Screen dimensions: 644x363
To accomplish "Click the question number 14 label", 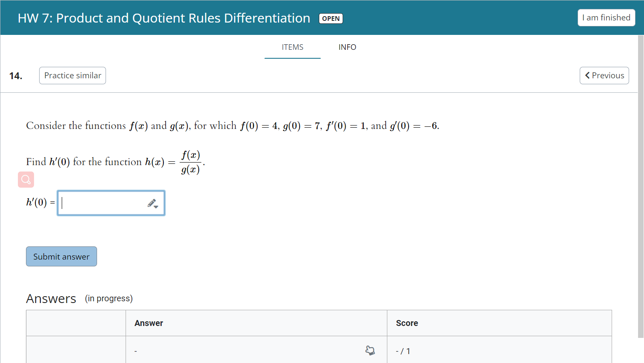I will click(x=15, y=75).
